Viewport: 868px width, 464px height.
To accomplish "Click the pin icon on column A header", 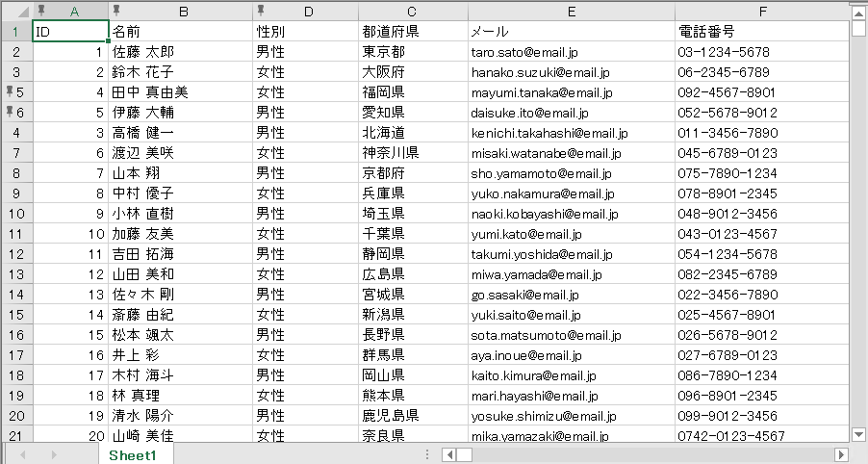I will [41, 10].
